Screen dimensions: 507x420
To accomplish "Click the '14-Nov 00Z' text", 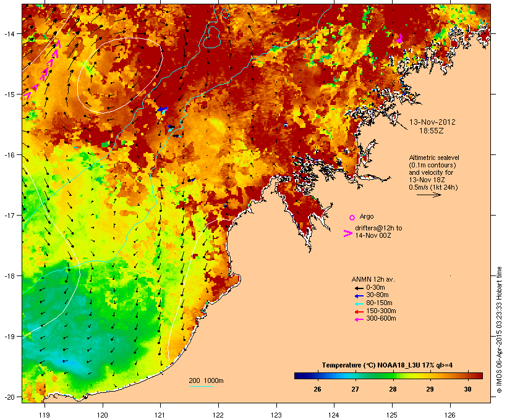I will (373, 235).
